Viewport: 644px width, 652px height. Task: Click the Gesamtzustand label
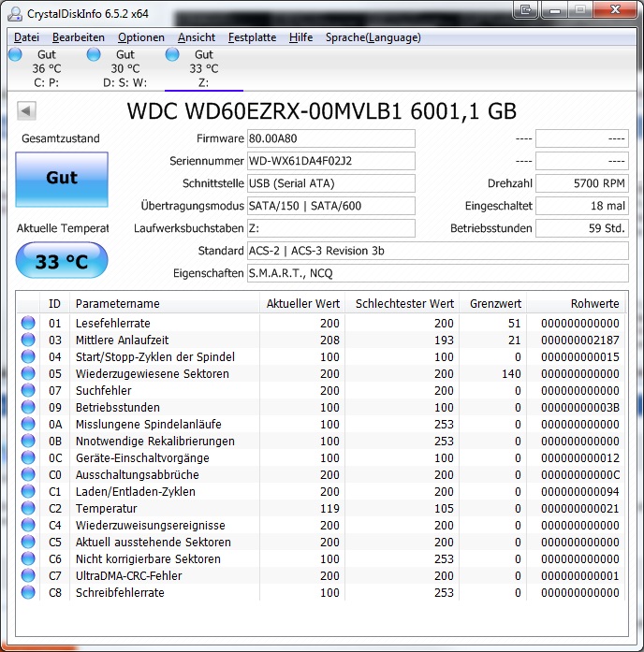tap(61, 138)
